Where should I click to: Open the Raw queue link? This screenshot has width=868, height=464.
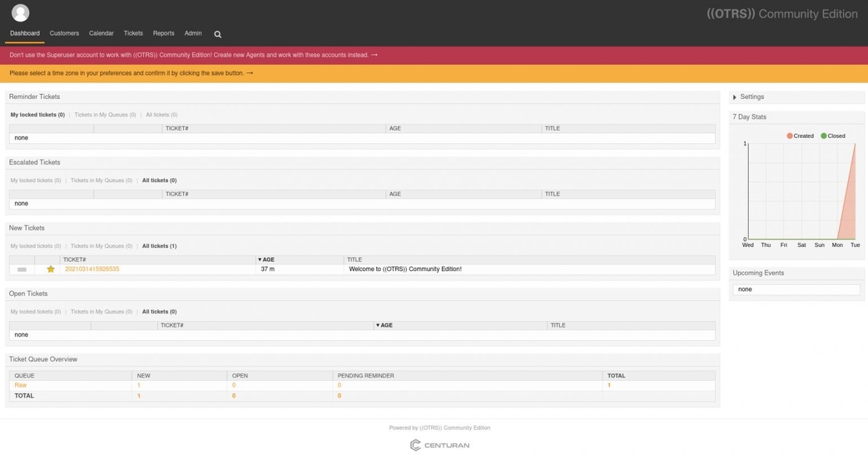point(20,384)
